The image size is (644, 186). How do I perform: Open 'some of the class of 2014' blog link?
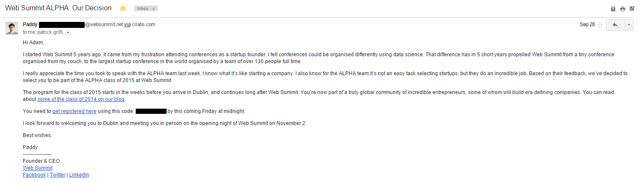[81, 99]
